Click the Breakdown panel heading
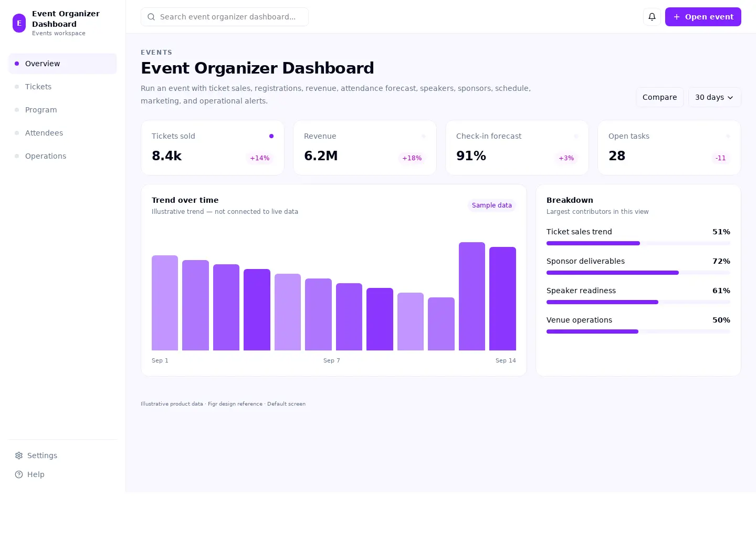756x538 pixels. click(x=570, y=200)
